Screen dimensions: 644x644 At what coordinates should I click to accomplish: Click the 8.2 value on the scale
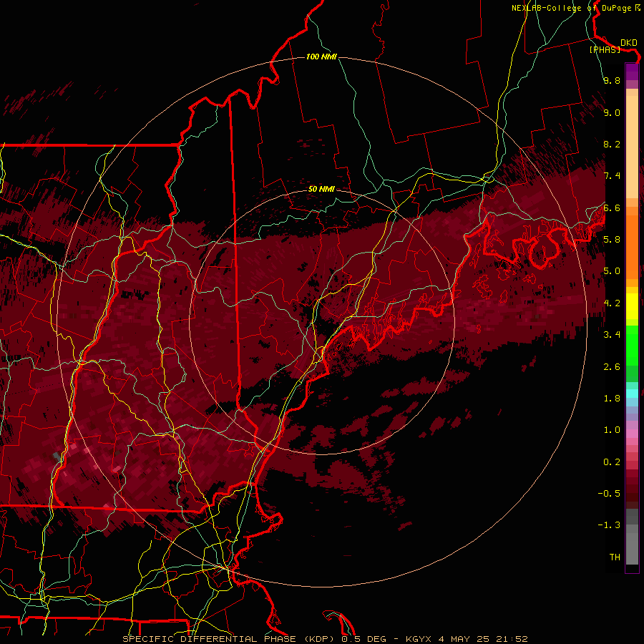(612, 144)
